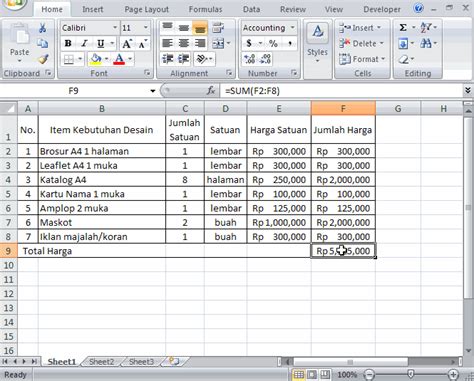This screenshot has width=474, height=381.
Task: Open Help question mark
Action: [x=418, y=8]
